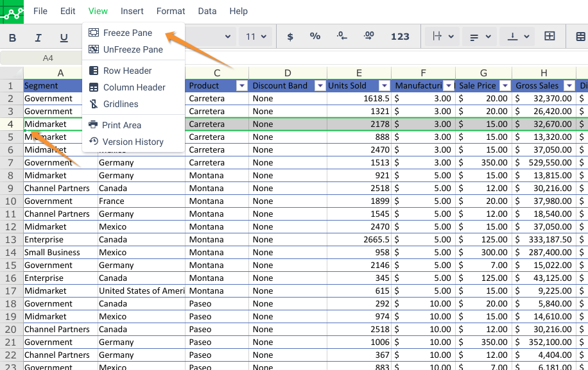Apply currency format with dollar icon
Image resolution: width=588 pixels, height=370 pixels.
tap(290, 37)
